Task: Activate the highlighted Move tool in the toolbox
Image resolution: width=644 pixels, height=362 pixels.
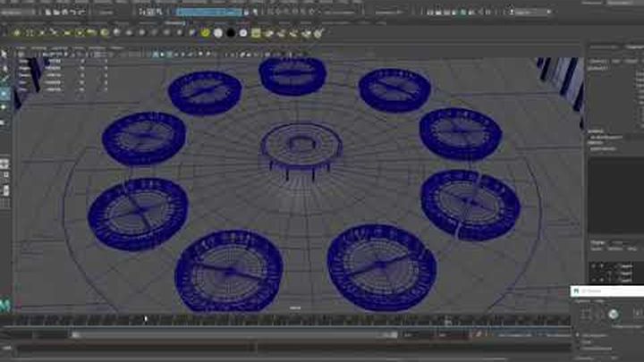Action: click(5, 93)
